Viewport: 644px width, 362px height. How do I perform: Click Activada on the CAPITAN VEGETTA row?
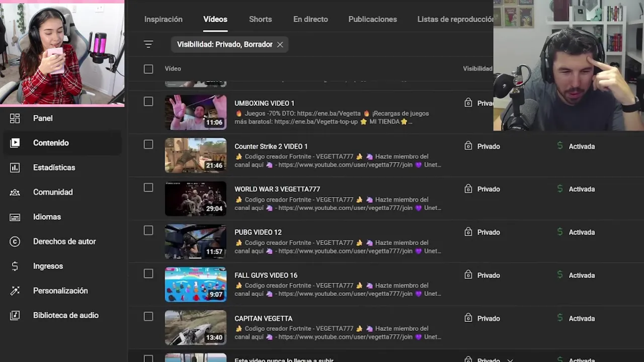[582, 318]
